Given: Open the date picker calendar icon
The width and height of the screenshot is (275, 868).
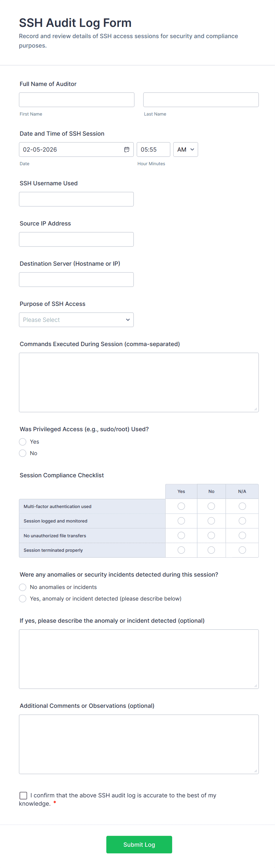Looking at the screenshot, I should tap(127, 150).
